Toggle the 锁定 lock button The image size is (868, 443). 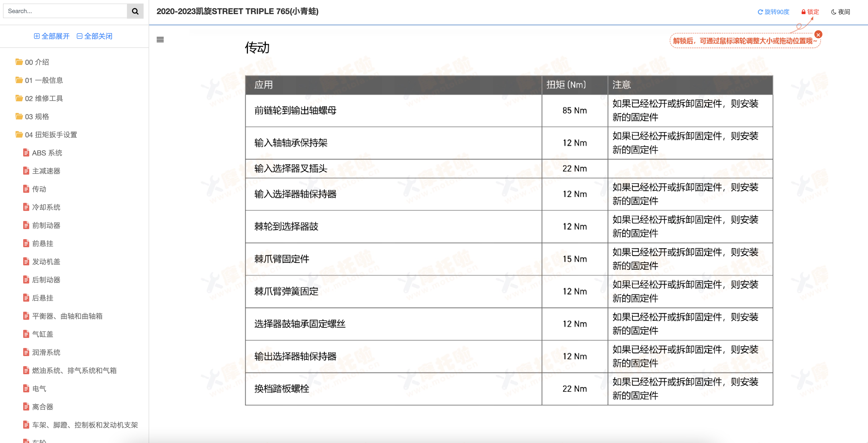pyautogui.click(x=810, y=12)
